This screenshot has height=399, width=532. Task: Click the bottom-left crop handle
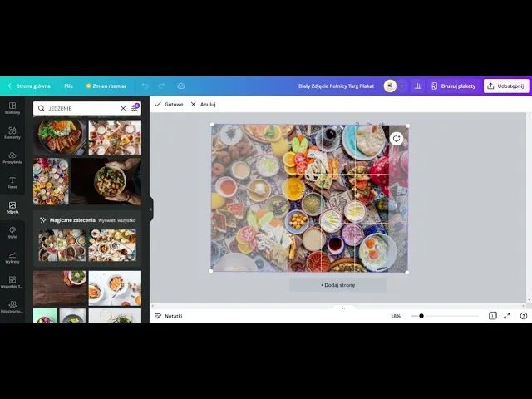tap(211, 271)
